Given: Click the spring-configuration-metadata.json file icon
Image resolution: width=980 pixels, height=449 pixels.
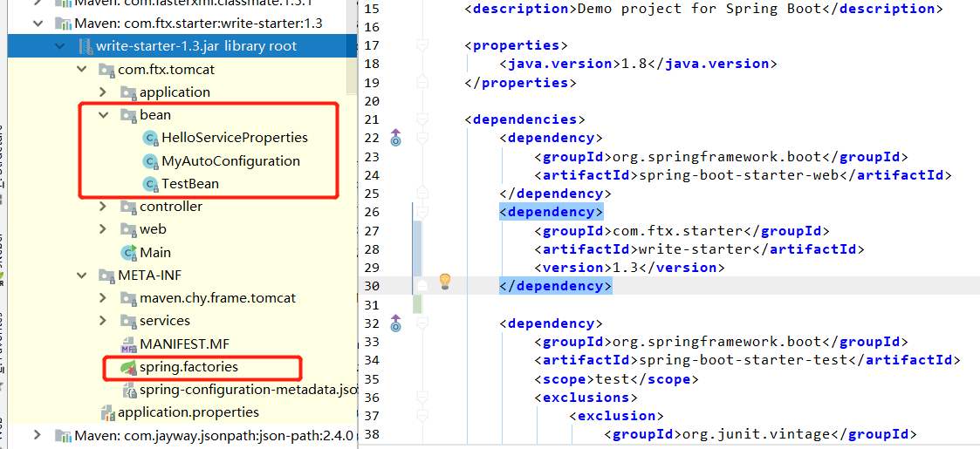Looking at the screenshot, I should 129,391.
